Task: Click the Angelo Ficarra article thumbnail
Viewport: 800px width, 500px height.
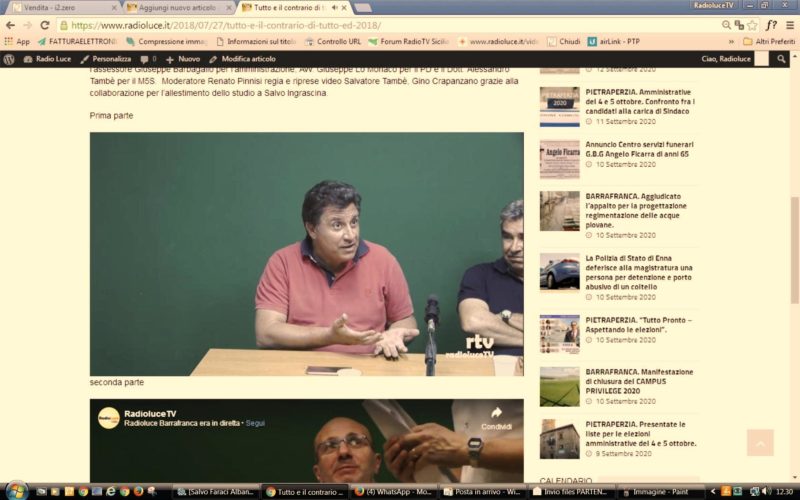Action: [x=560, y=159]
